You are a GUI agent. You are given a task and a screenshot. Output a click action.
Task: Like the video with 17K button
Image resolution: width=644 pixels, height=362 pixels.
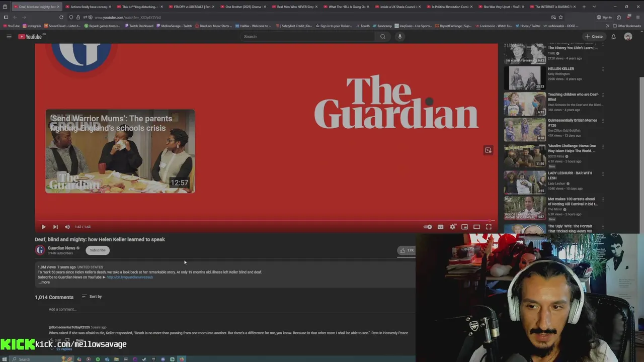(406, 250)
